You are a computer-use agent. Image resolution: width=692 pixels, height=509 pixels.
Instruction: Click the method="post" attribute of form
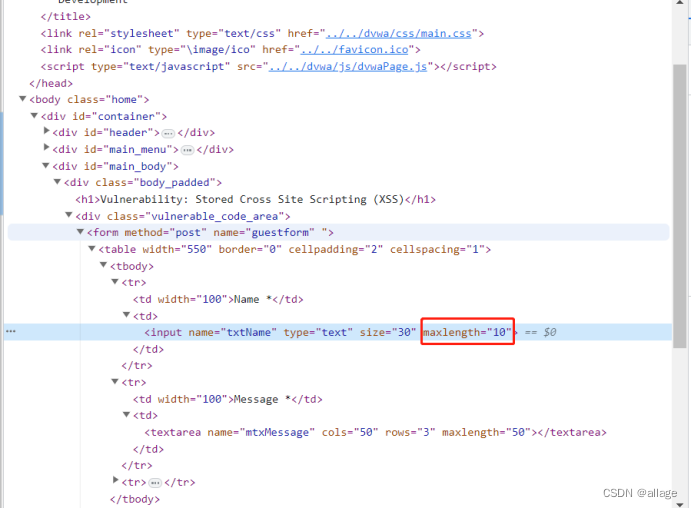(x=165, y=233)
